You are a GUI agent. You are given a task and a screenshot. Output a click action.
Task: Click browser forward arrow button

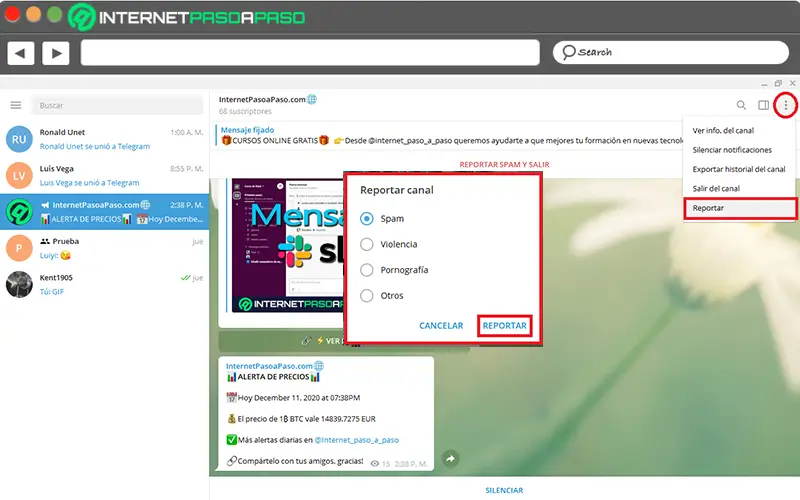[56, 53]
